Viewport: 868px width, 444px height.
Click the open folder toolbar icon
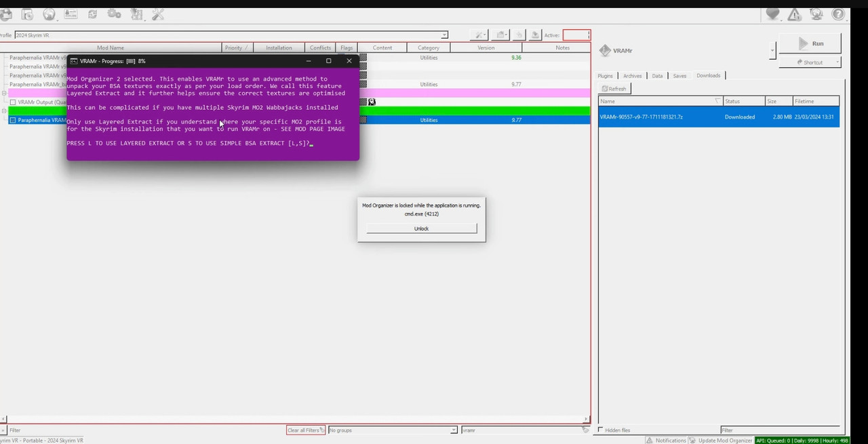click(501, 35)
